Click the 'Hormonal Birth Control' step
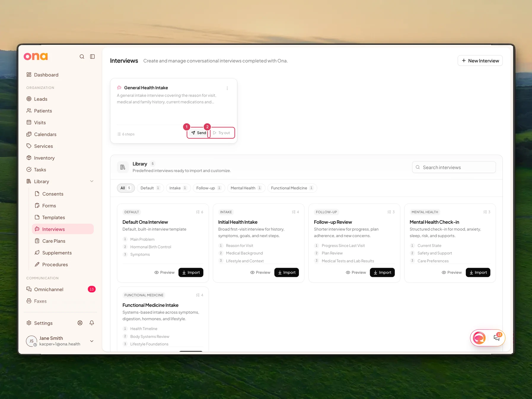 point(151,247)
